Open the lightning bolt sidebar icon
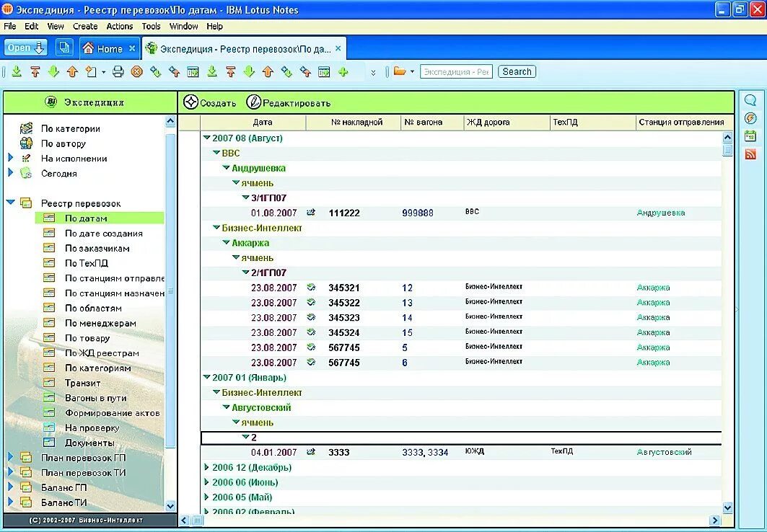Screen dimensions: 767x532 coord(750,118)
